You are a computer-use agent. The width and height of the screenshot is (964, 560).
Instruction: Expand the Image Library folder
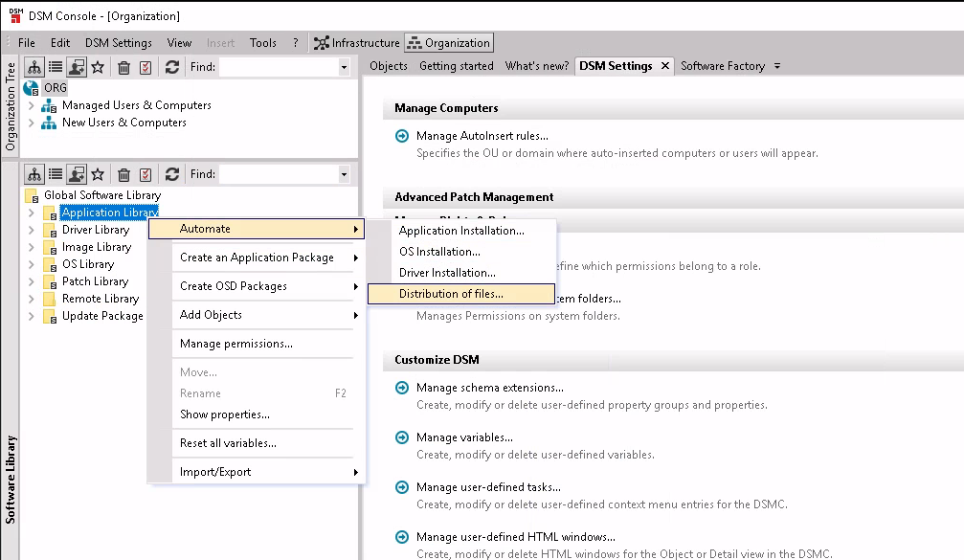31,247
